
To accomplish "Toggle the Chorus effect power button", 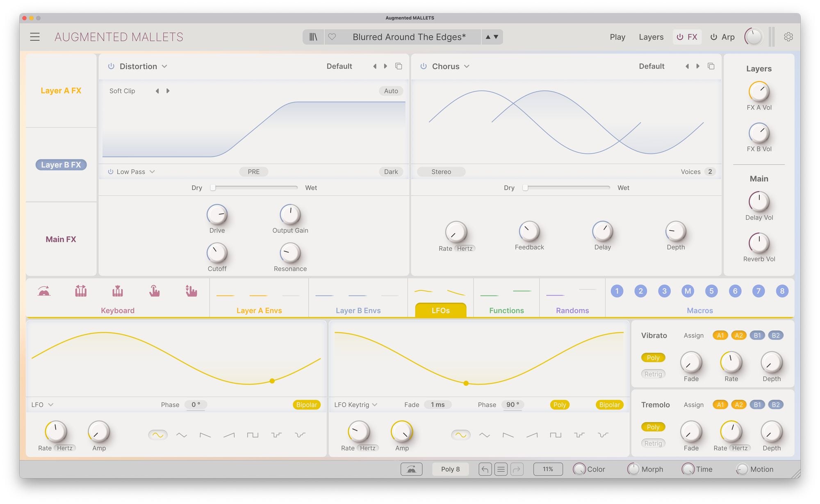I will pos(423,66).
